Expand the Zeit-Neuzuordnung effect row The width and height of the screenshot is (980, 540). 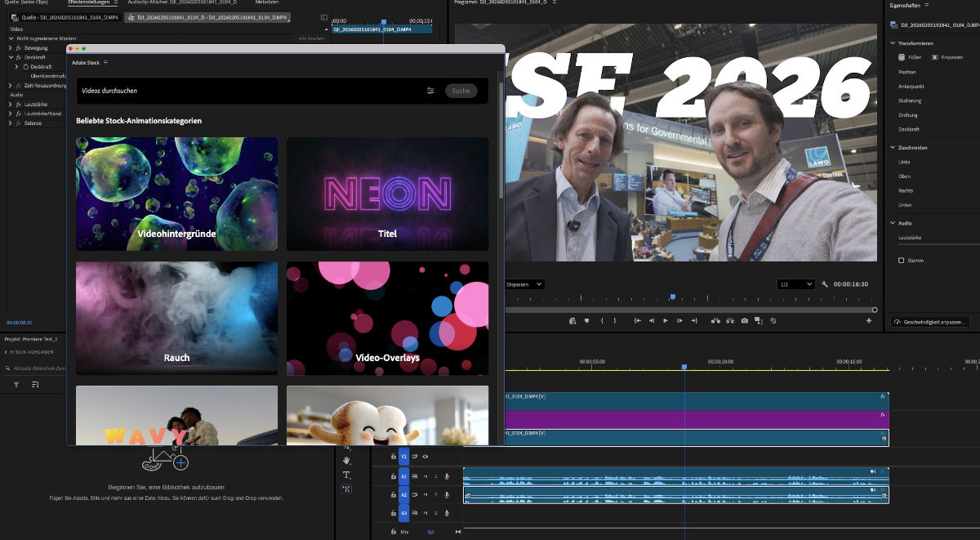[11, 85]
